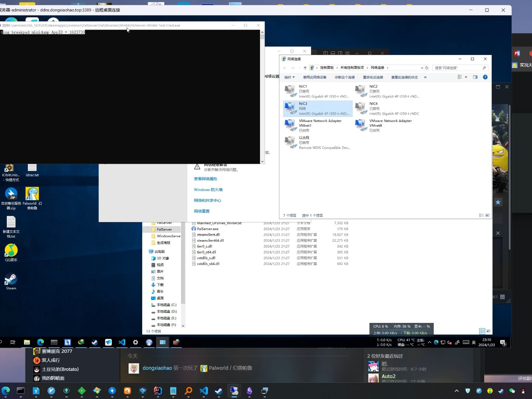This screenshot has height=399, width=532.
Task: Click 禁用此网络设备 toolbar command
Action: click(x=315, y=77)
